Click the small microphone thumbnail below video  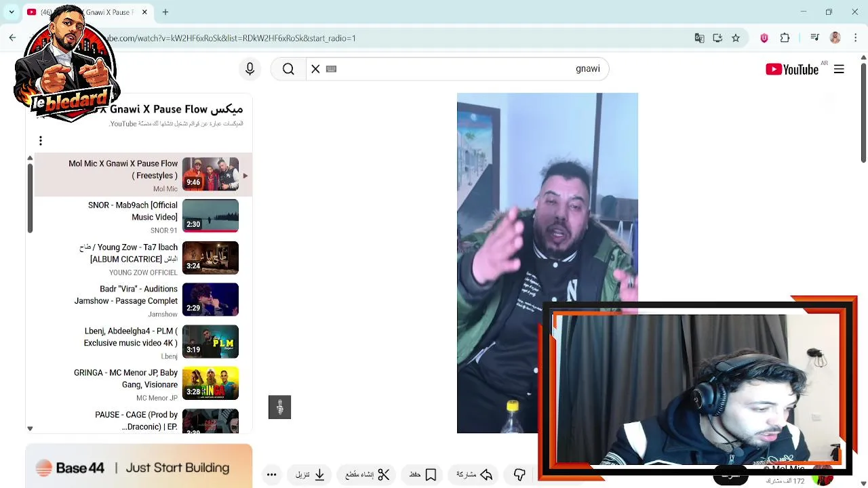click(279, 407)
